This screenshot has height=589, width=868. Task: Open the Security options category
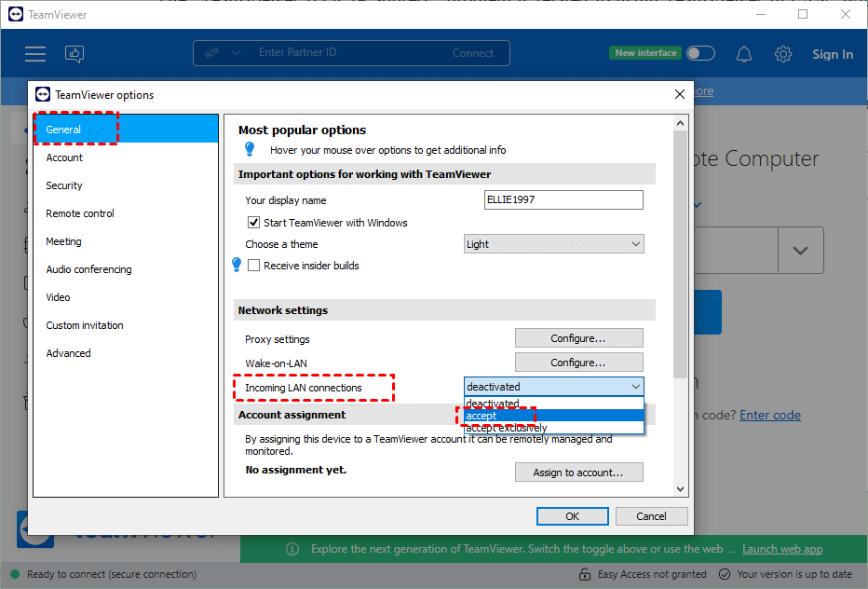64,185
